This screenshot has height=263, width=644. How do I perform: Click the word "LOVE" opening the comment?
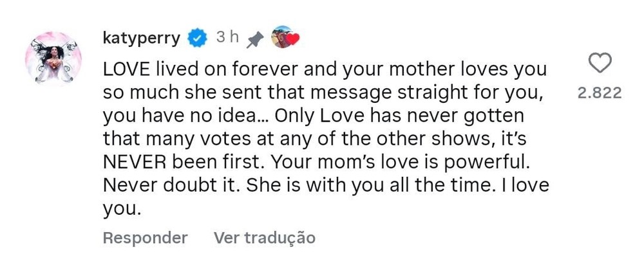click(x=123, y=68)
